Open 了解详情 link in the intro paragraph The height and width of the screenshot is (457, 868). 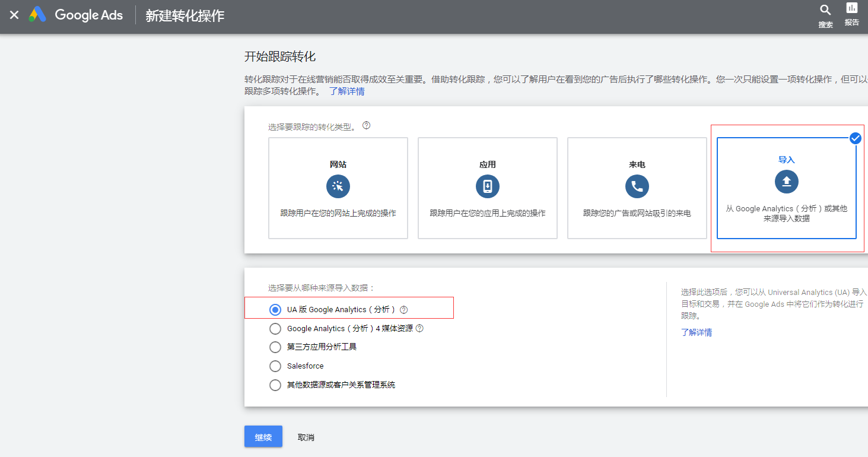click(x=347, y=91)
